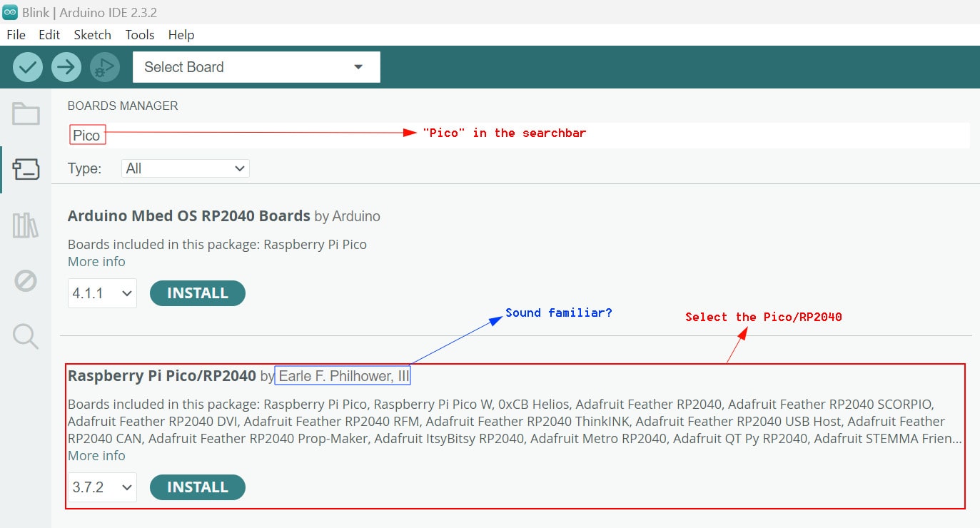Open the Debug sidebar icon

pyautogui.click(x=26, y=280)
